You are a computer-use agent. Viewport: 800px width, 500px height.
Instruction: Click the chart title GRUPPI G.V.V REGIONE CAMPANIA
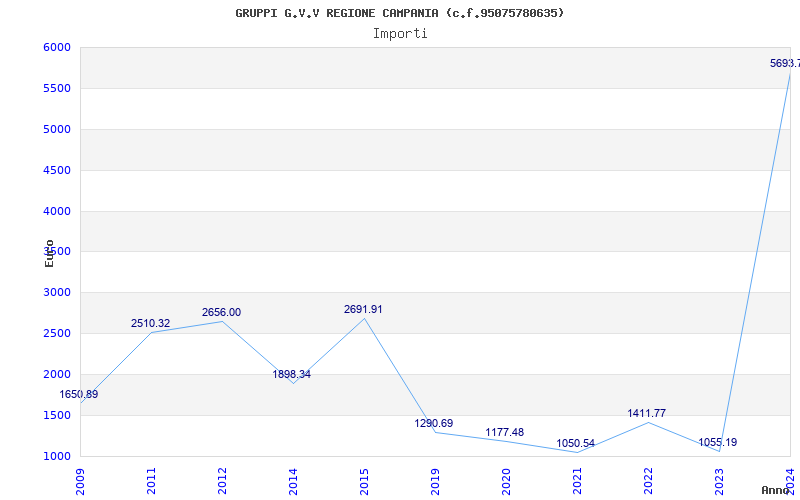coord(337,13)
